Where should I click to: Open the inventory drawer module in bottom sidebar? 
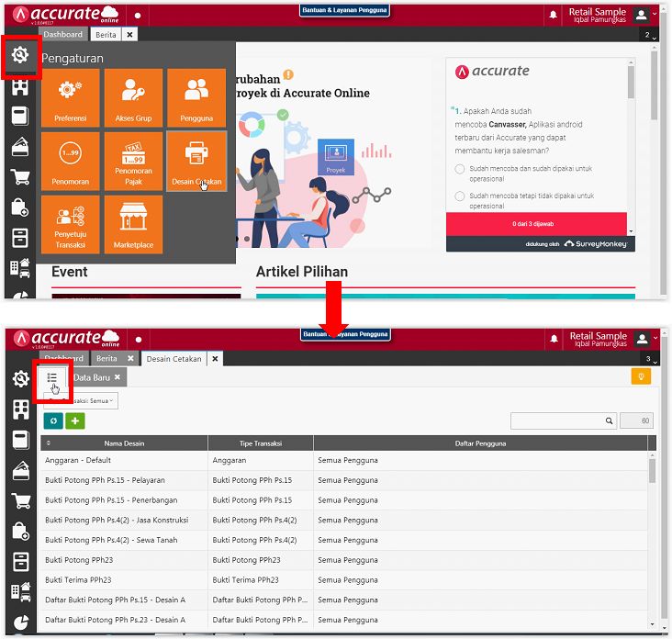(20, 562)
